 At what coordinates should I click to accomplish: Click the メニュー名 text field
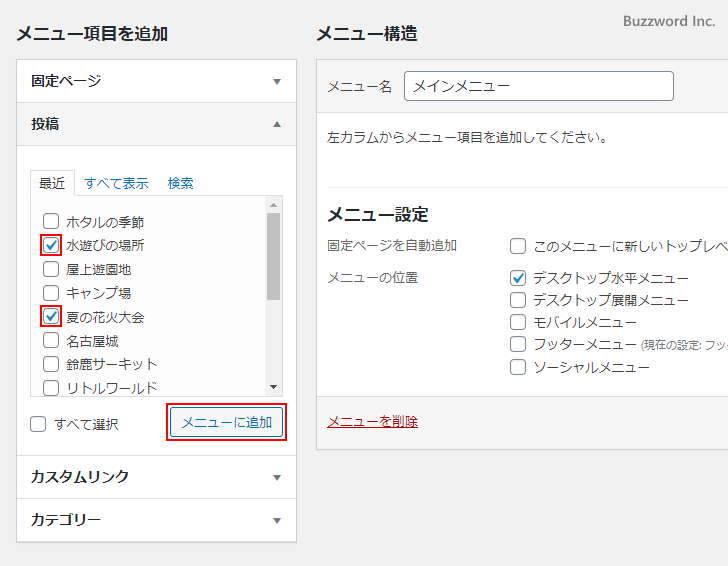[538, 87]
